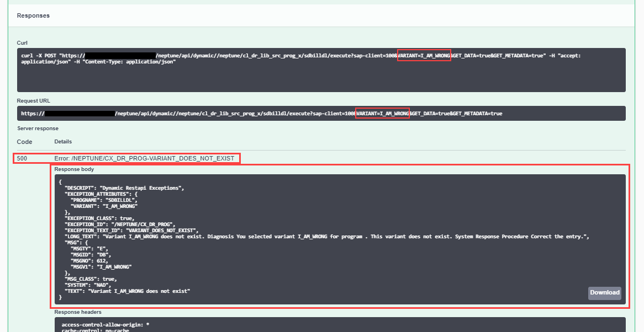Click the VARIANT=I_AM_WRONG parameter in the URL
The height and width of the screenshot is (332, 644).
click(382, 113)
